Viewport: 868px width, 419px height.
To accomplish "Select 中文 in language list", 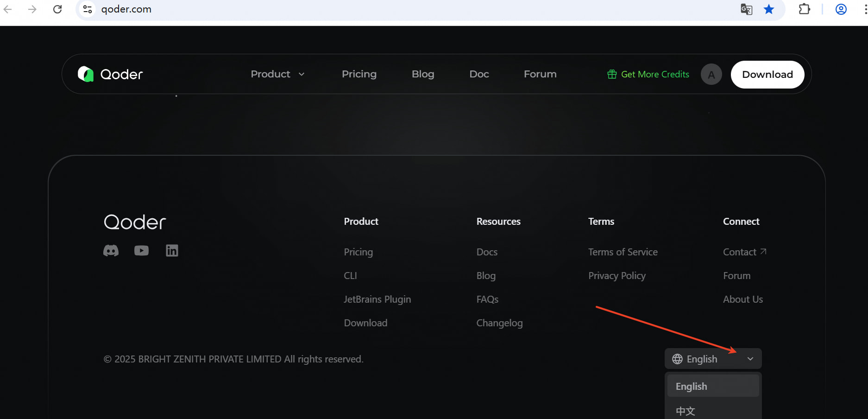I will (713, 411).
